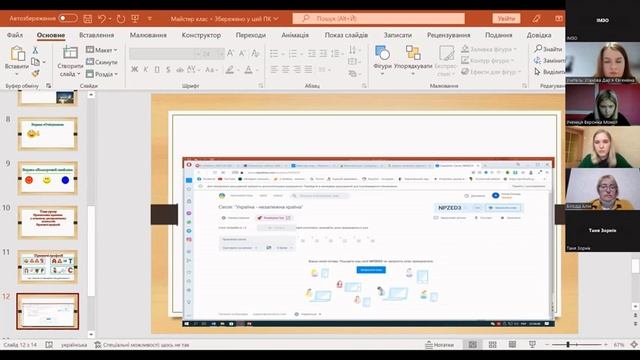Image resolution: width=640 pixels, height=360 pixels.
Task: Click the Замінити replace button
Action: (x=549, y=60)
